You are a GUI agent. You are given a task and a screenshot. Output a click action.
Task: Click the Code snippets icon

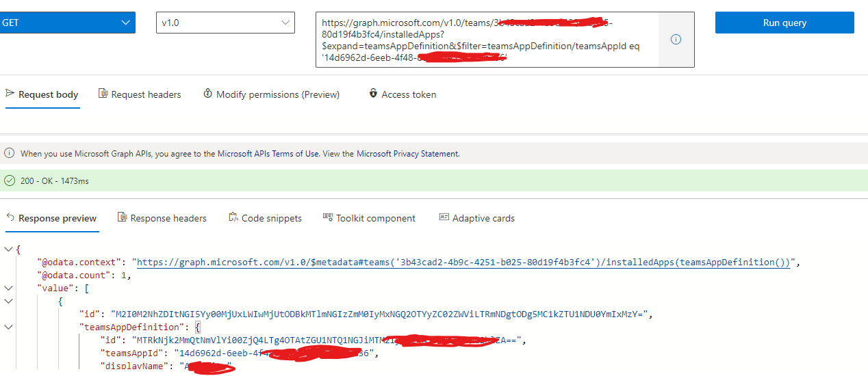click(233, 218)
